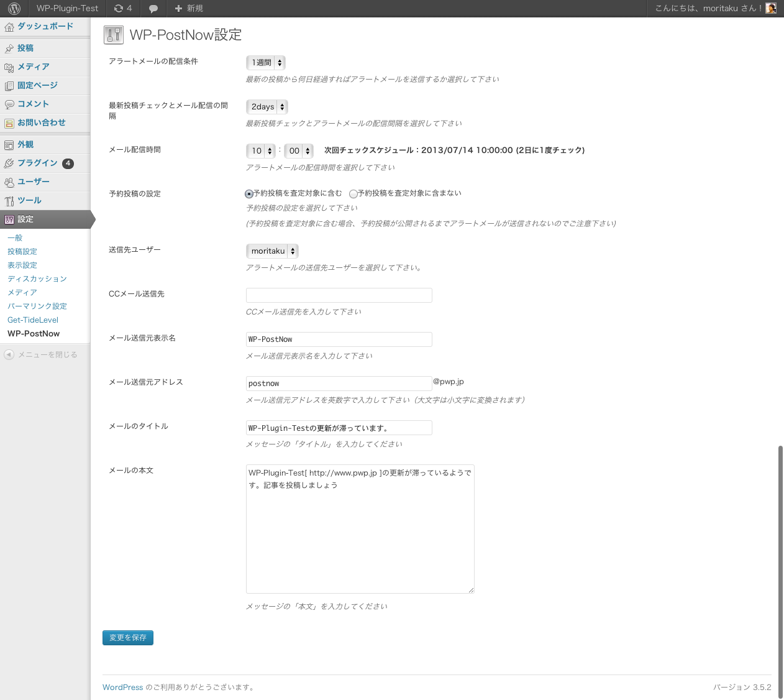Open メディア settings submenu link
This screenshot has width=784, height=700.
[22, 292]
